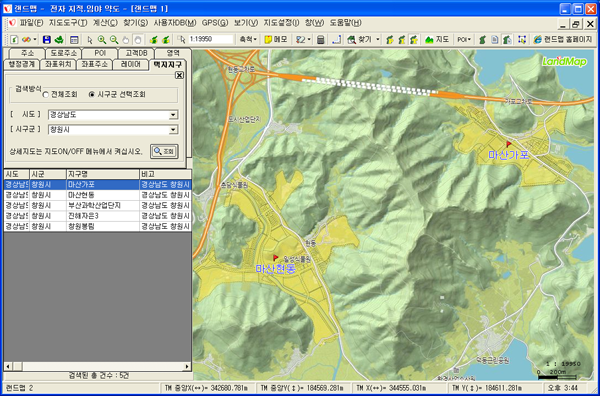Screen dimensions: 600x396
Task: Open the 랜드맵 홈페이지 Internet Explorer icon
Action: [538, 39]
